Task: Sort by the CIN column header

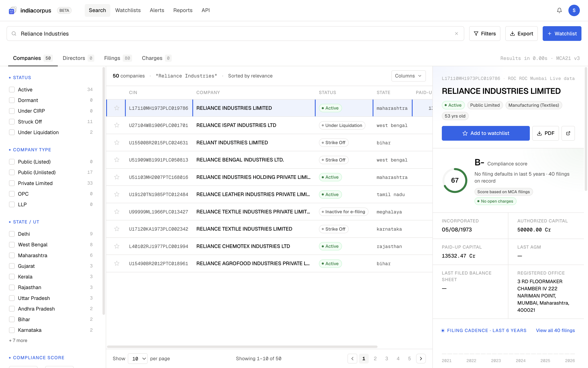Action: pyautogui.click(x=133, y=92)
